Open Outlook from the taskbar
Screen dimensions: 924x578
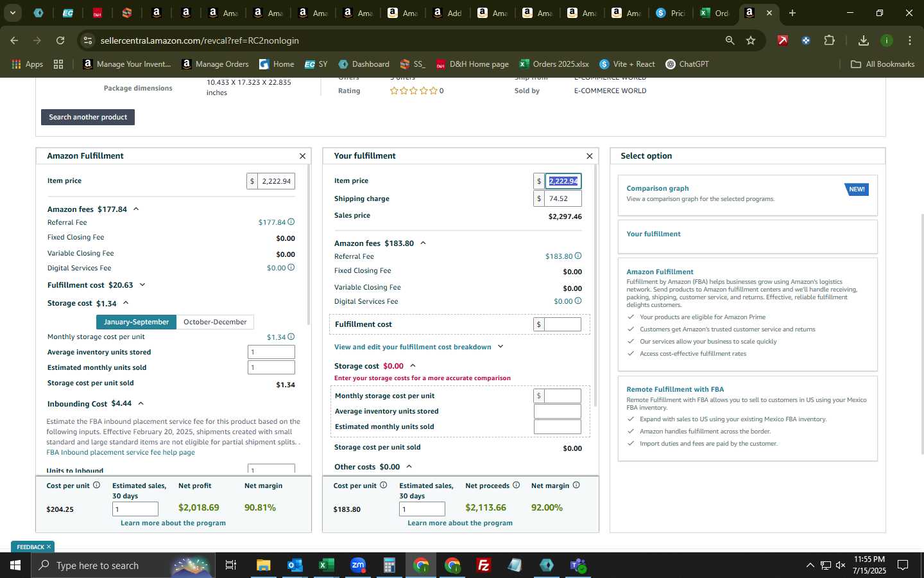(295, 565)
